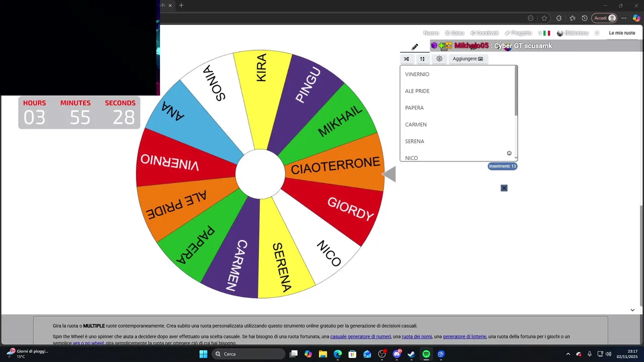
Task: Open Biblioteca library menu
Action: [573, 33]
